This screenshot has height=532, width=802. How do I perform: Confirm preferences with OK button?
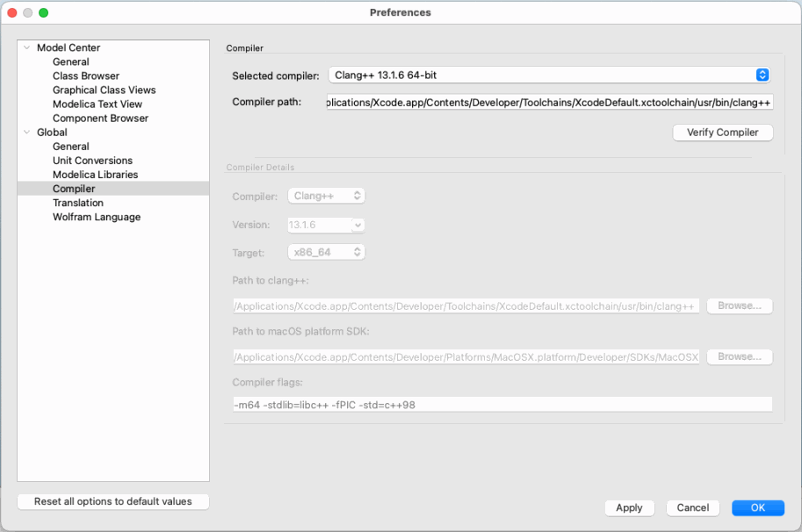[757, 507]
